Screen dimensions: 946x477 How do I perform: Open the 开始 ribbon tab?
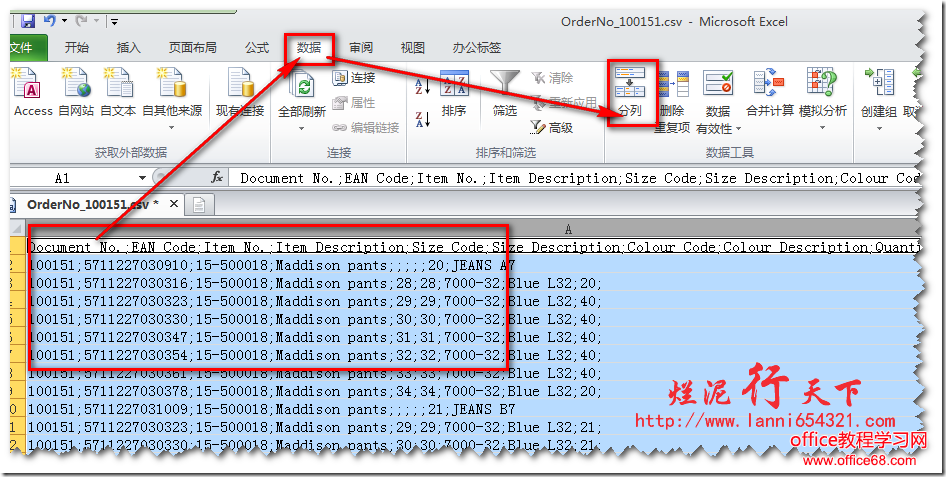[77, 48]
